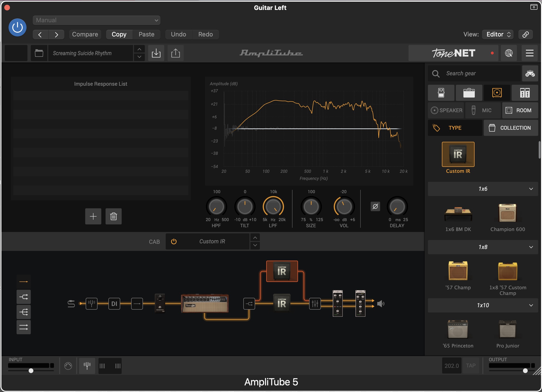542x392 pixels.
Task: Select the 1x8 '57 Custom Champ cabinet
Action: [508, 272]
